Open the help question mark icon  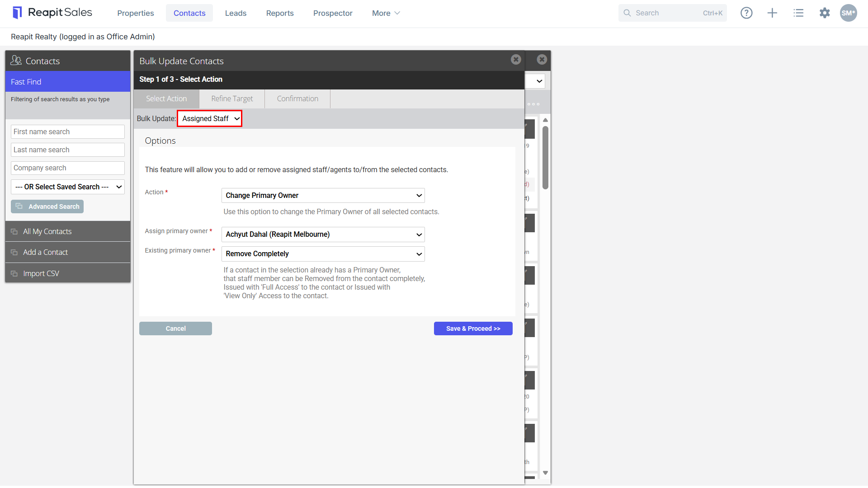tap(746, 13)
